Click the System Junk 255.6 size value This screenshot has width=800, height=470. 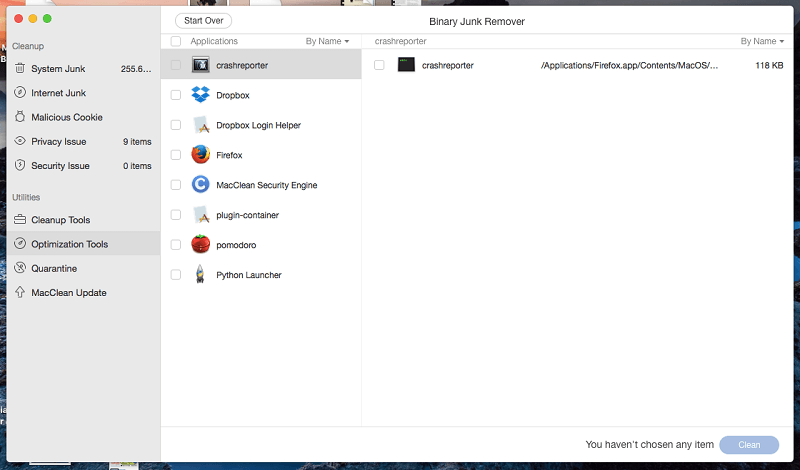point(136,69)
